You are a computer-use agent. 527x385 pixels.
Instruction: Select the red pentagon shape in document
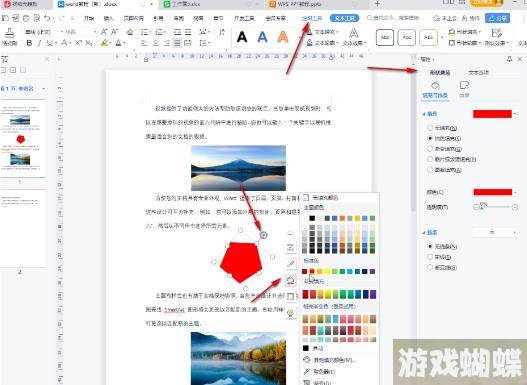[241, 262]
